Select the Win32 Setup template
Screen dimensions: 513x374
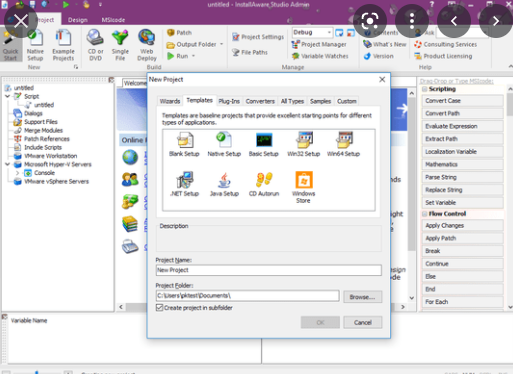point(304,144)
